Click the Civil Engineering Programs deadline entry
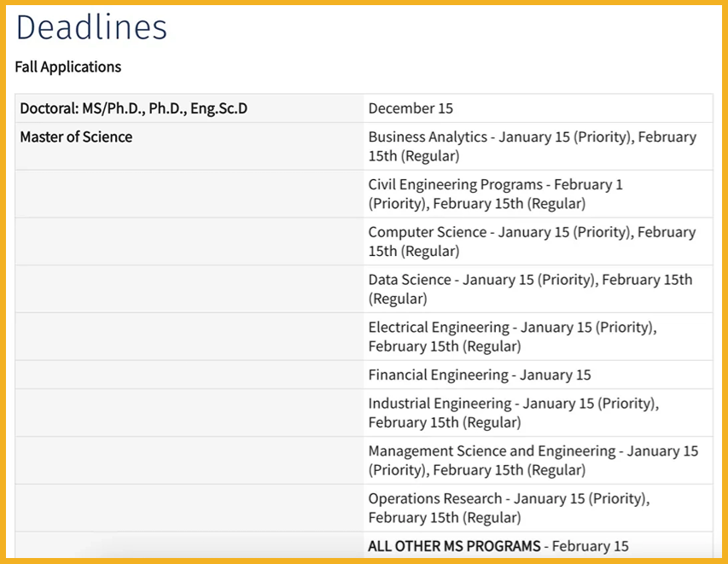Screen dimensions: 728x564 [495, 194]
